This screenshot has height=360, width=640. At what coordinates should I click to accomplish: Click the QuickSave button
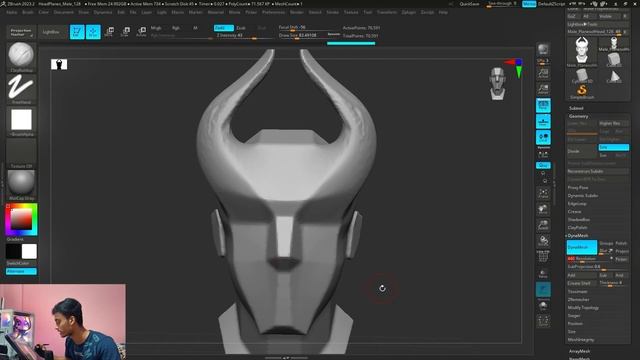tap(469, 4)
